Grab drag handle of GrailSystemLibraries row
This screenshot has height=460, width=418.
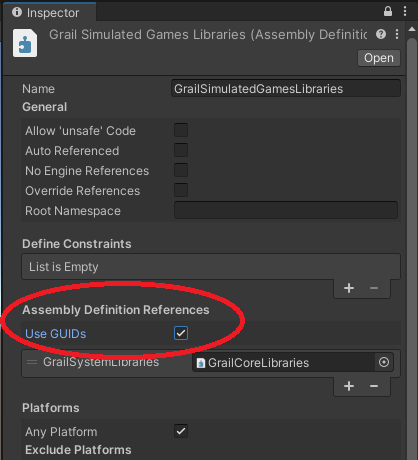[x=32, y=362]
